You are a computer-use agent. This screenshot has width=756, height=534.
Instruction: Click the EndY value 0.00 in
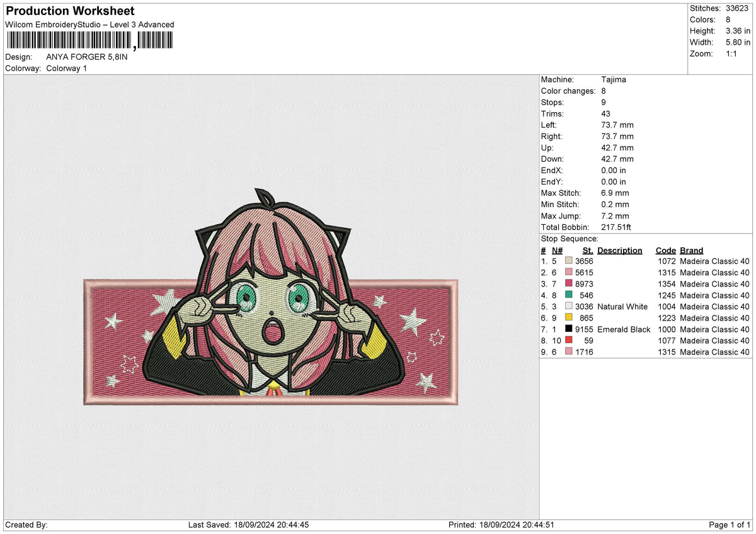click(x=614, y=182)
